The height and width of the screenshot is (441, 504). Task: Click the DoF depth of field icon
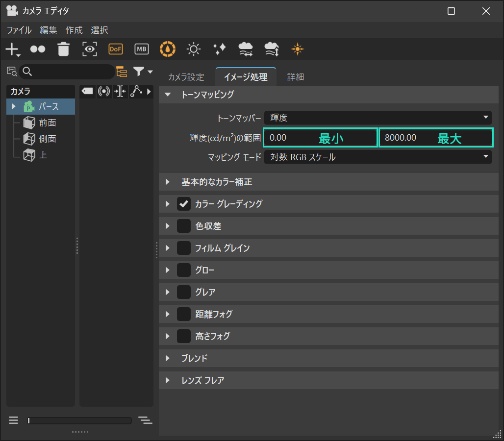(116, 49)
